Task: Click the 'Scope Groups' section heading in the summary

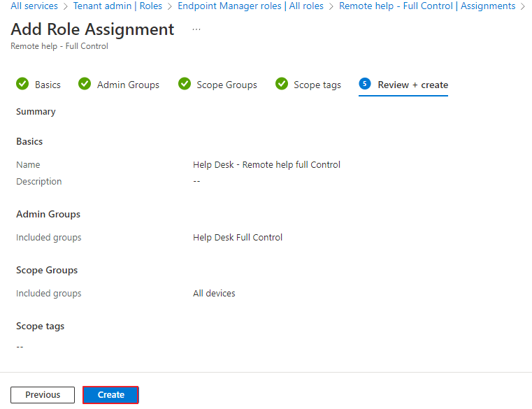Action: point(47,270)
